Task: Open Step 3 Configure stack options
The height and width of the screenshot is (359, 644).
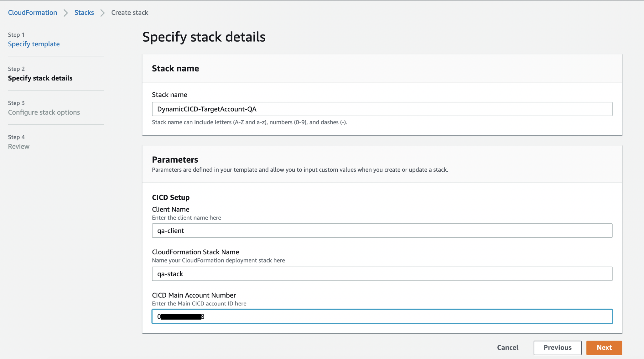Action: coord(44,112)
